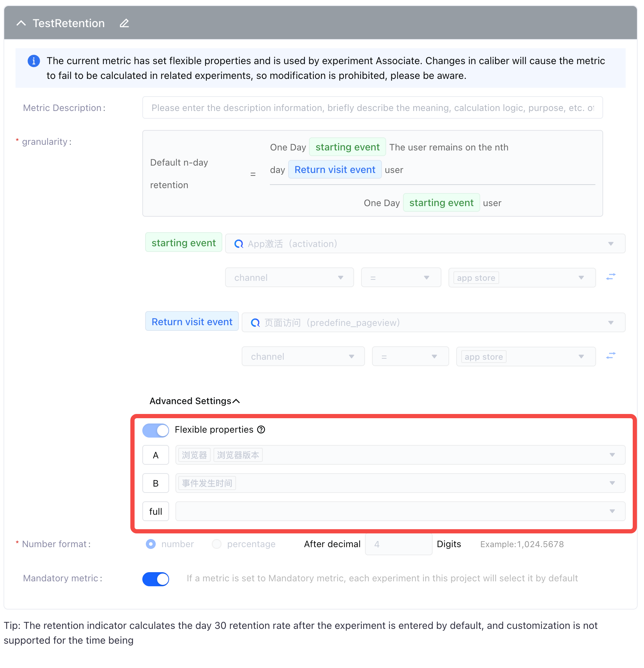Collapse the TestRetention panel with header chevron

pyautogui.click(x=21, y=23)
